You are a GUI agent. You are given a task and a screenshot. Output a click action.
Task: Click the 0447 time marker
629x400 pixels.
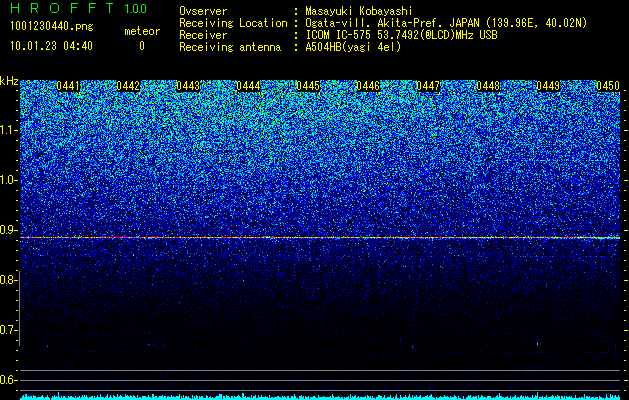[x=428, y=86]
